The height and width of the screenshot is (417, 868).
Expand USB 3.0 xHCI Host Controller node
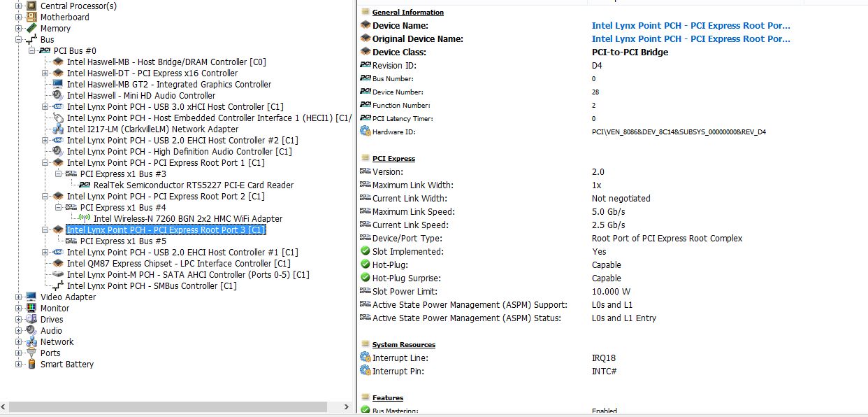tap(45, 106)
